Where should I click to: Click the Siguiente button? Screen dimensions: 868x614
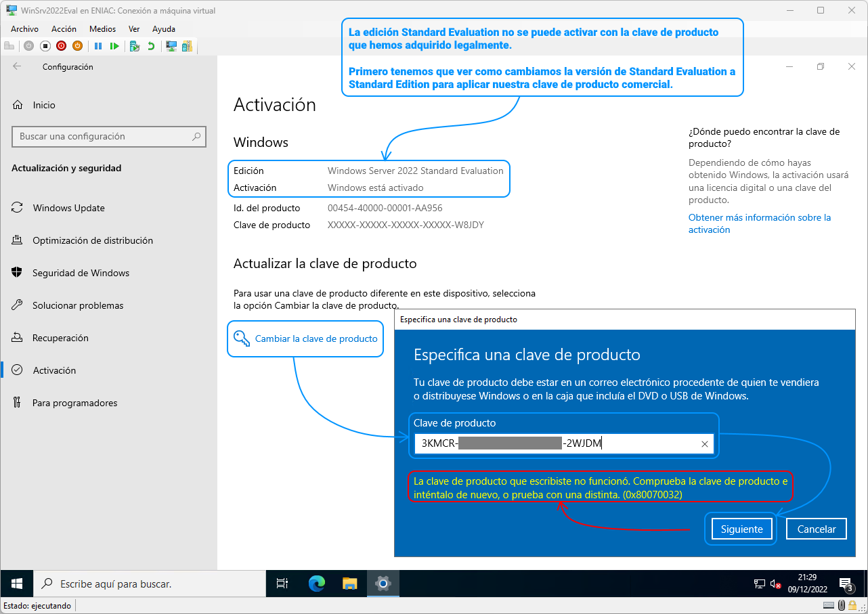click(x=741, y=529)
